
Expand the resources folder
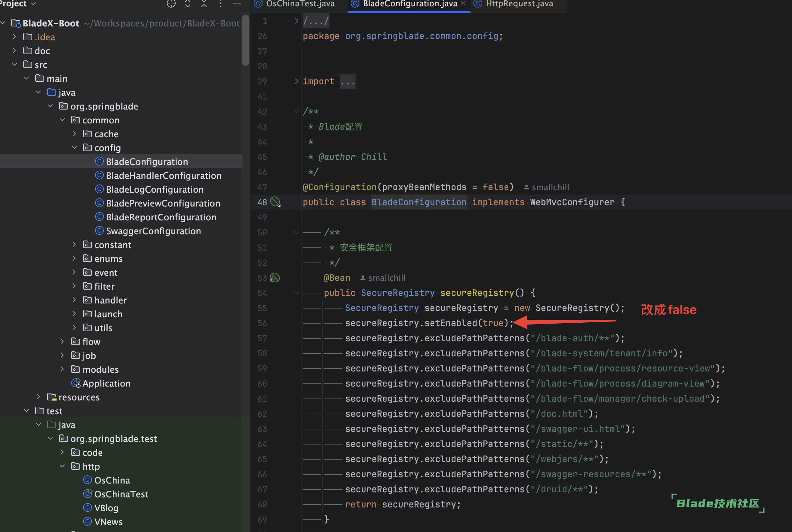click(x=38, y=397)
